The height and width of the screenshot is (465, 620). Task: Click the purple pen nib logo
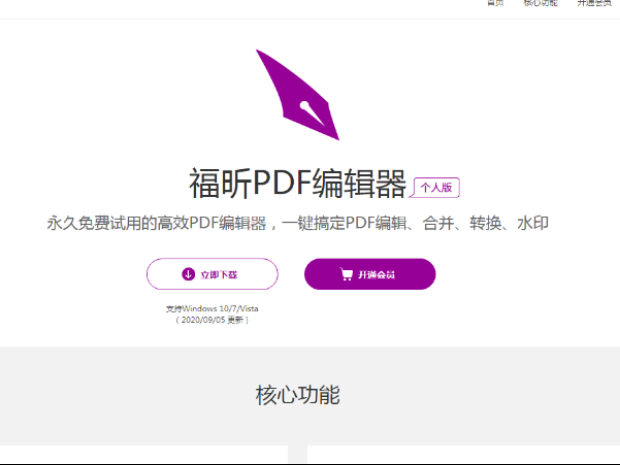point(298,95)
